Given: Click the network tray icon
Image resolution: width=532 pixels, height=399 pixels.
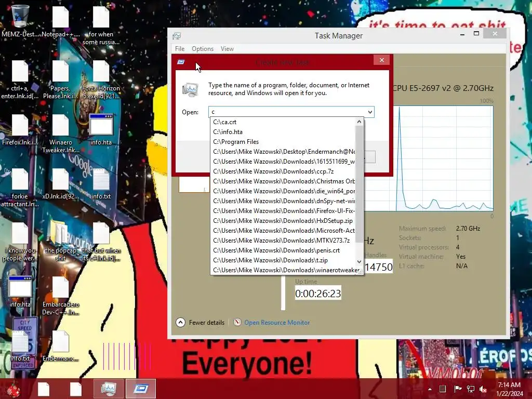Looking at the screenshot, I should 471,389.
